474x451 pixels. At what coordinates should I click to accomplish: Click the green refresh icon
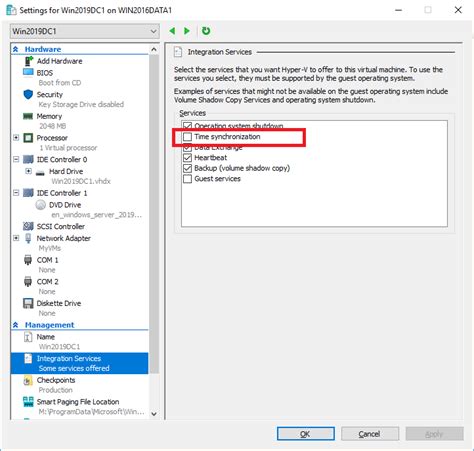click(x=206, y=31)
